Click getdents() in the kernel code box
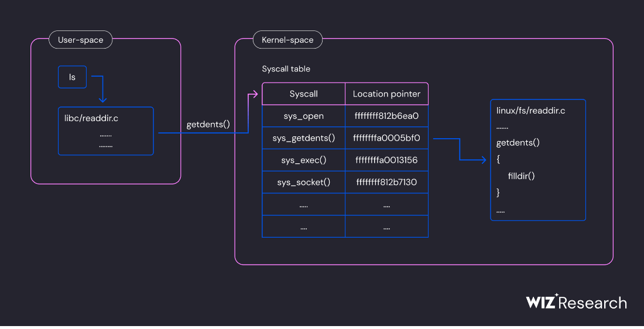Viewport: 644px width, 329px height. [518, 143]
